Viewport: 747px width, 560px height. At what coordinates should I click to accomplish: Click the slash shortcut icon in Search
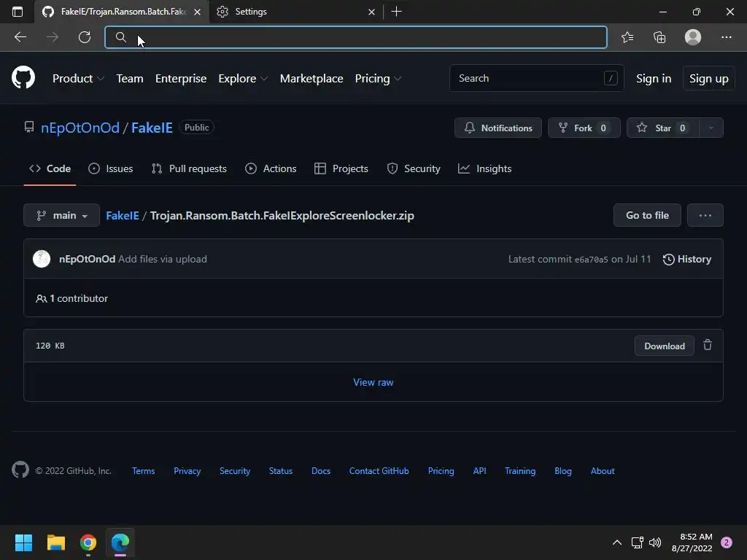611,78
